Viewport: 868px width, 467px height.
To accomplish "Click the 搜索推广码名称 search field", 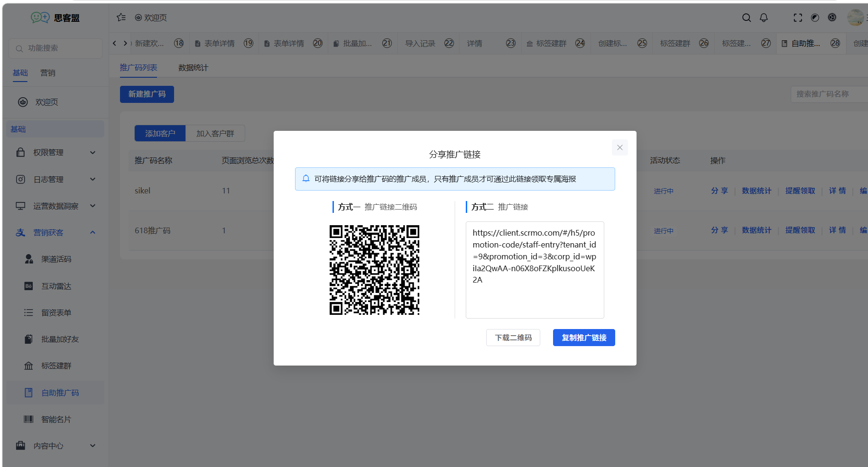I will pyautogui.click(x=829, y=94).
